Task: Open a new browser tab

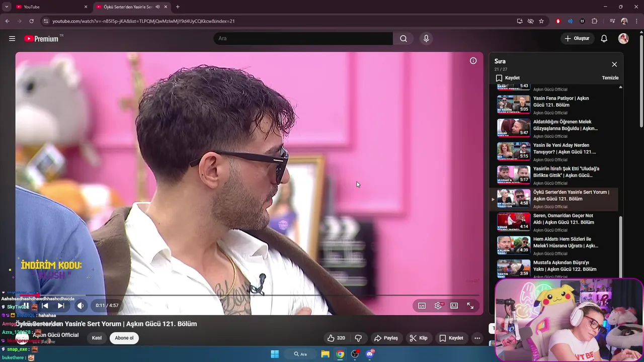Action: (x=178, y=7)
